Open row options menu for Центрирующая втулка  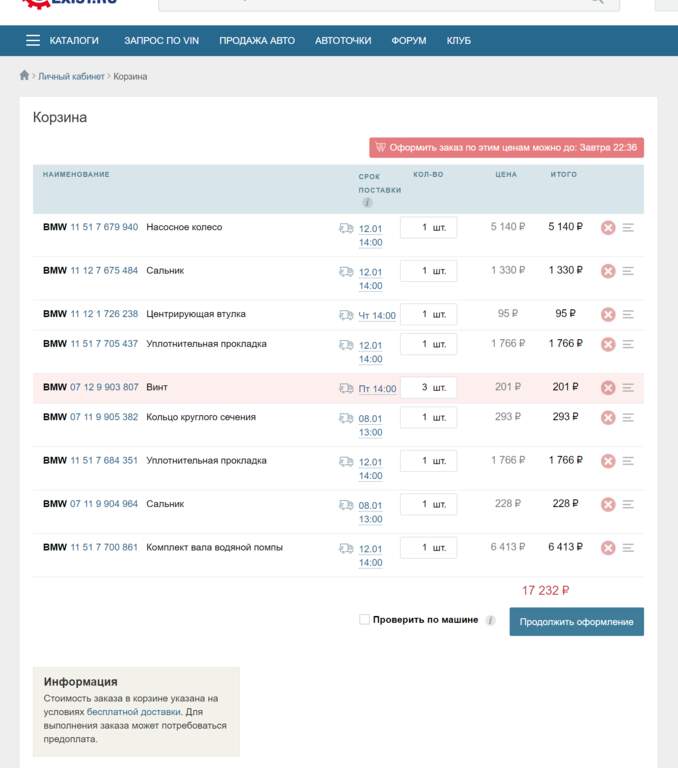pos(628,314)
